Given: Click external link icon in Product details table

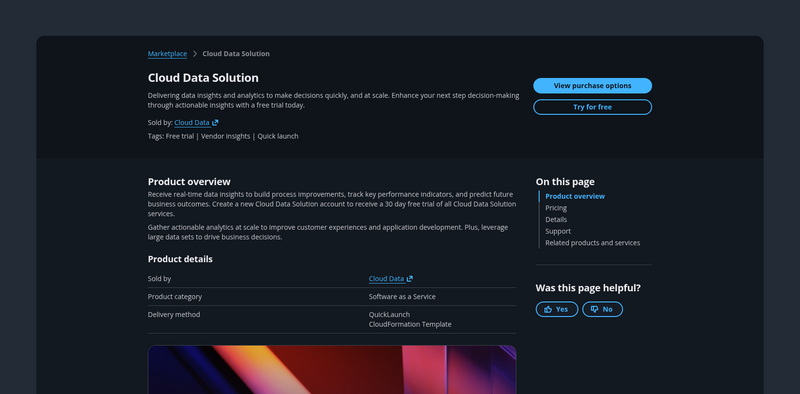Looking at the screenshot, I should click(410, 279).
